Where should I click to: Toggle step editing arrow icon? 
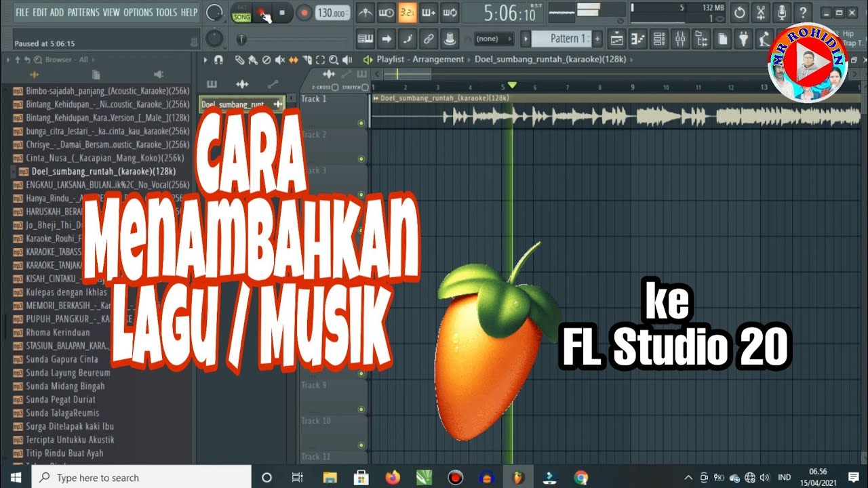click(387, 39)
